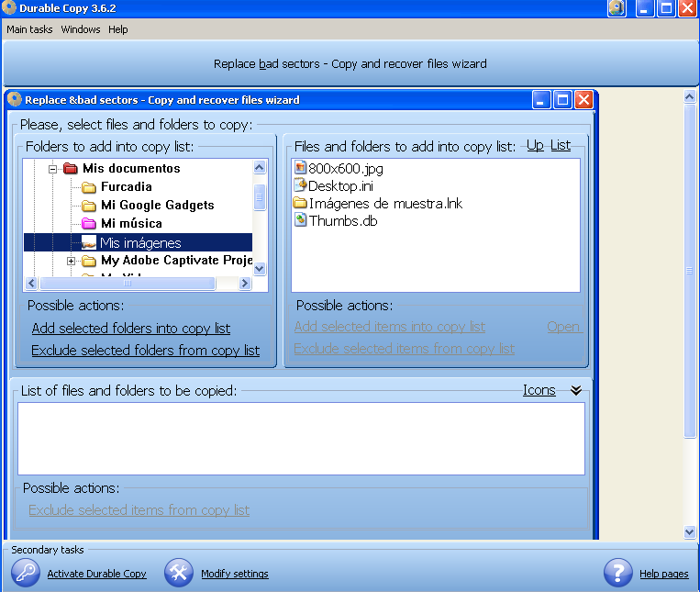700x592 pixels.
Task: Select the Mis documentos tree item
Action: pyautogui.click(x=131, y=168)
